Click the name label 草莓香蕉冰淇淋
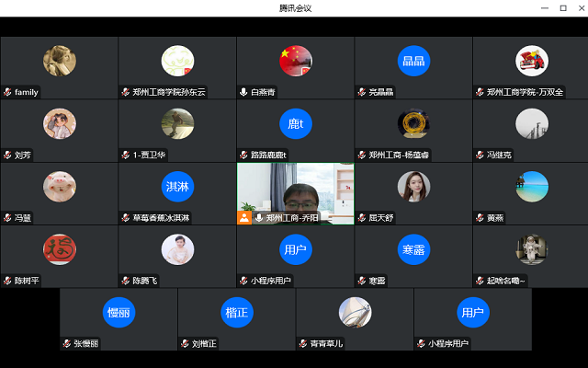Image resolution: width=588 pixels, height=368 pixels. (162, 217)
